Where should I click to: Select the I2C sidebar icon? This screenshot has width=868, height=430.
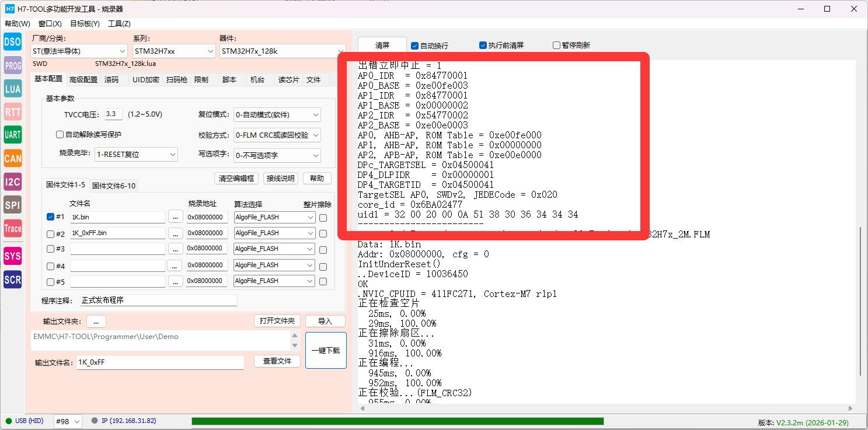pyautogui.click(x=12, y=182)
